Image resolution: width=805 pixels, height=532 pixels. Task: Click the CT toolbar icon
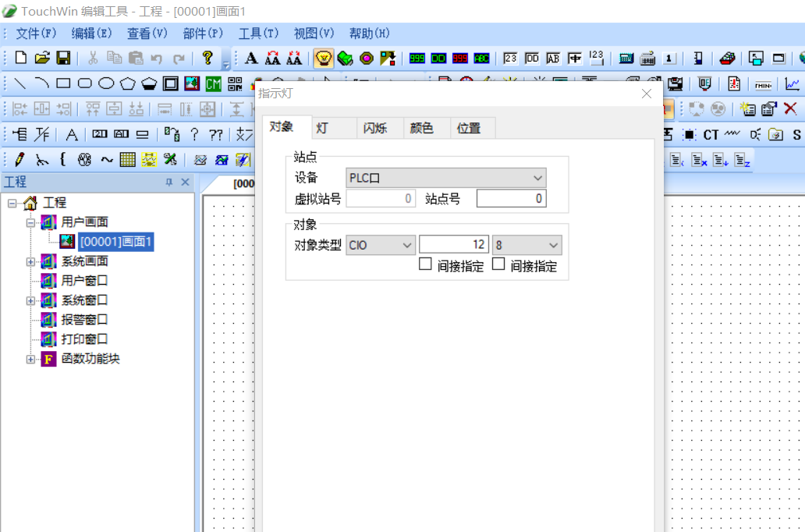pos(711,135)
